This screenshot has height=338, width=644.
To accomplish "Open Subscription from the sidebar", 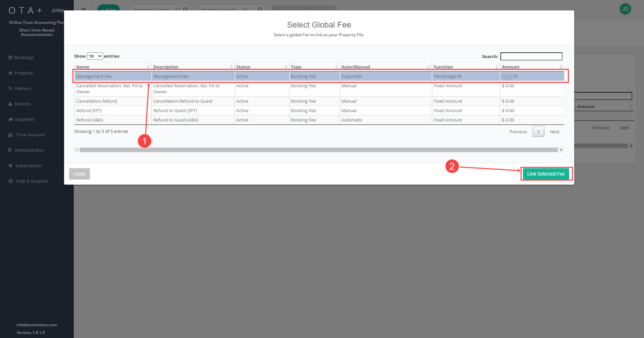I will tap(25, 166).
